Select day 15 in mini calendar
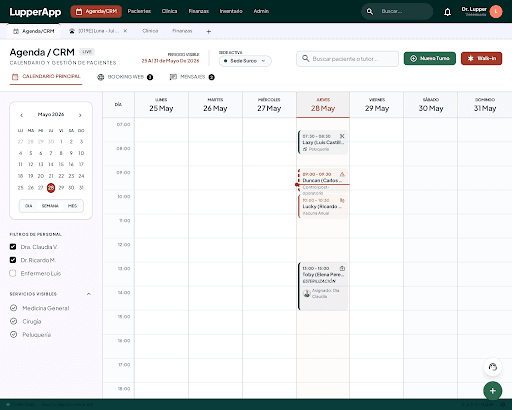512x410 pixels. [x=61, y=164]
